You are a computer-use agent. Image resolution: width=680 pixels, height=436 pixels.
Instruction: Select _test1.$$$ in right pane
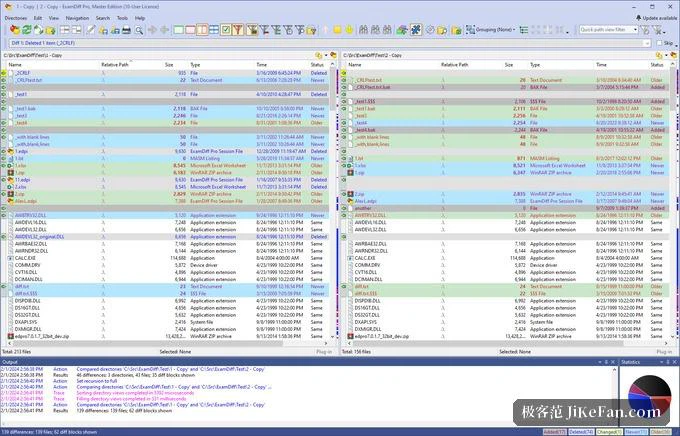click(x=506, y=102)
